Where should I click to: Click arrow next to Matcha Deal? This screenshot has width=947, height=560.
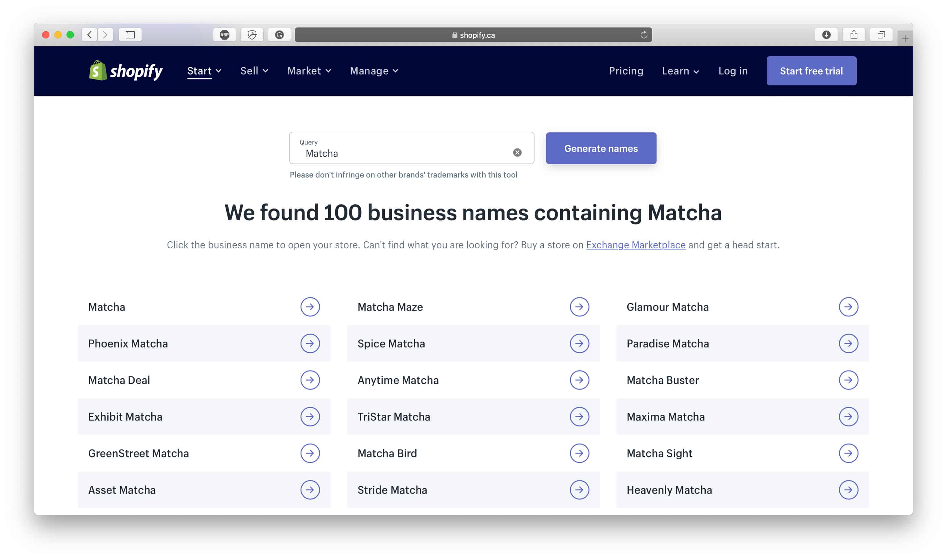[310, 380]
